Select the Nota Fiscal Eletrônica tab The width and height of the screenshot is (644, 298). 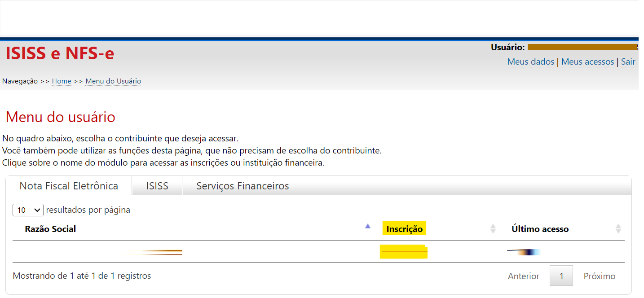69,185
